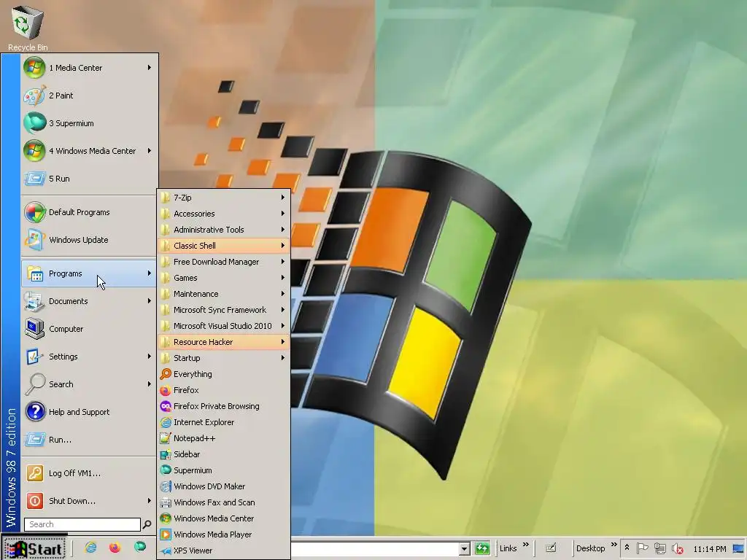
Task: Launch Supermium in the recent programs list
Action: point(89,122)
